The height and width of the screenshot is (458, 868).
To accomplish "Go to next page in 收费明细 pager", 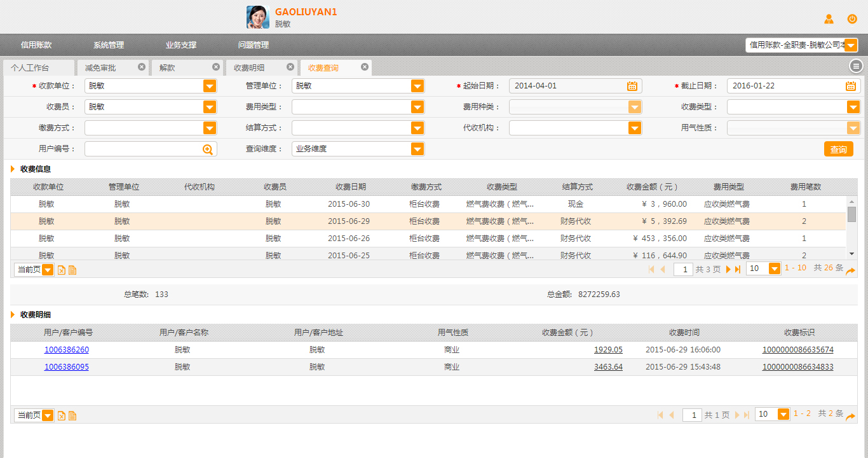I will [737, 415].
